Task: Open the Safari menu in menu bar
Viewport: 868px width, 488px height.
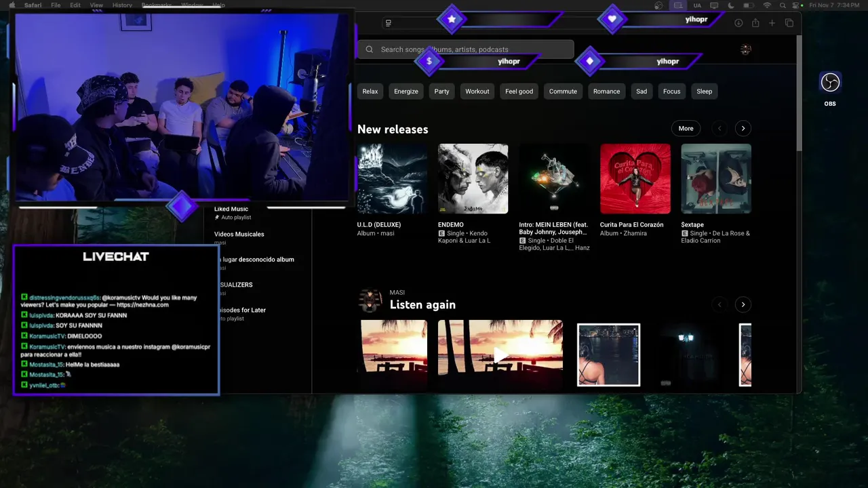Action: point(33,5)
